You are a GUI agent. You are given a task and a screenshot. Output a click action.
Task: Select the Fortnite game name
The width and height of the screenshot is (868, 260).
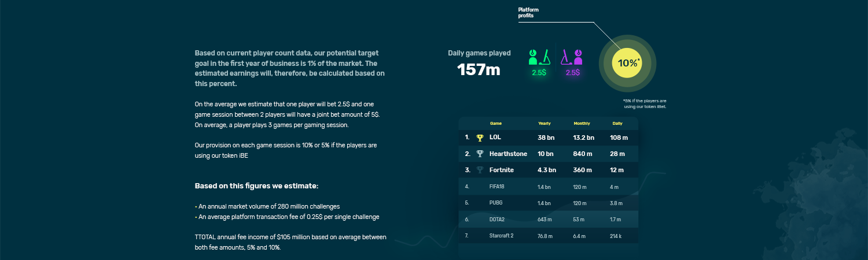click(x=502, y=170)
